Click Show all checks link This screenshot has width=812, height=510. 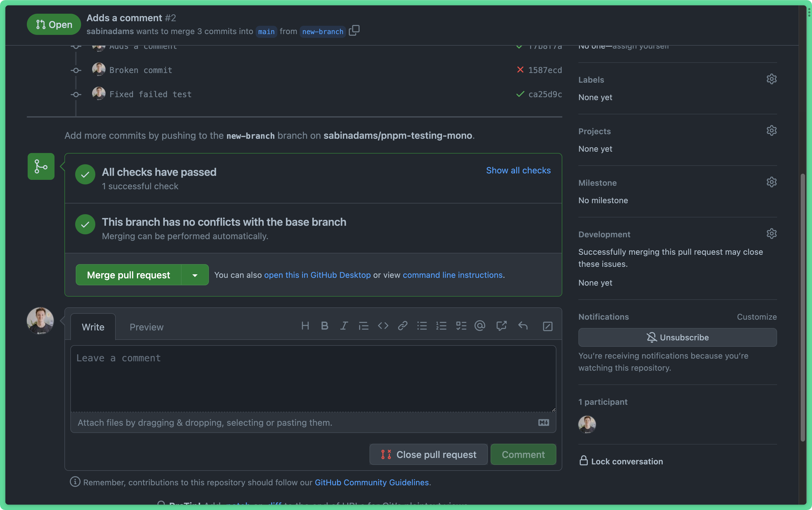point(518,170)
